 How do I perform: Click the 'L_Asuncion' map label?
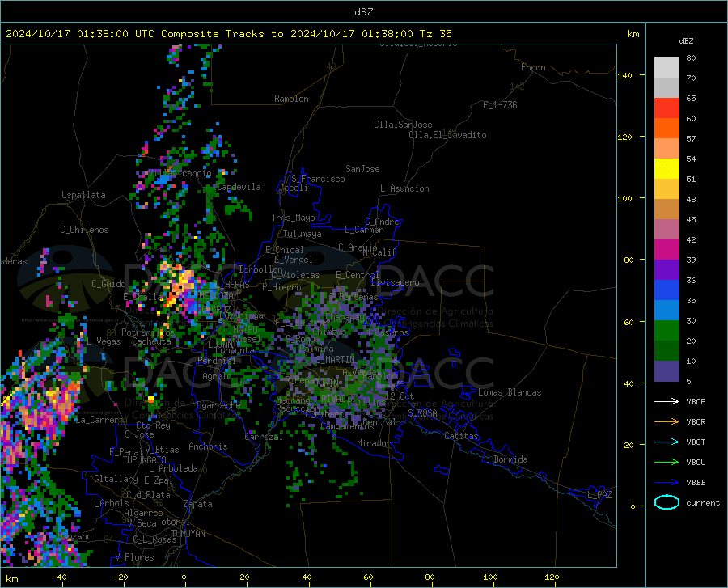click(x=404, y=188)
